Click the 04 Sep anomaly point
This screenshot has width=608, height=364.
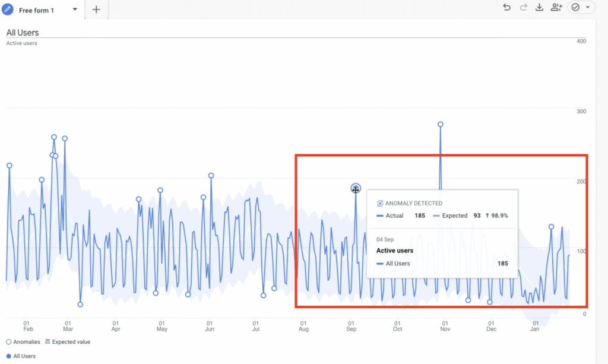point(356,189)
